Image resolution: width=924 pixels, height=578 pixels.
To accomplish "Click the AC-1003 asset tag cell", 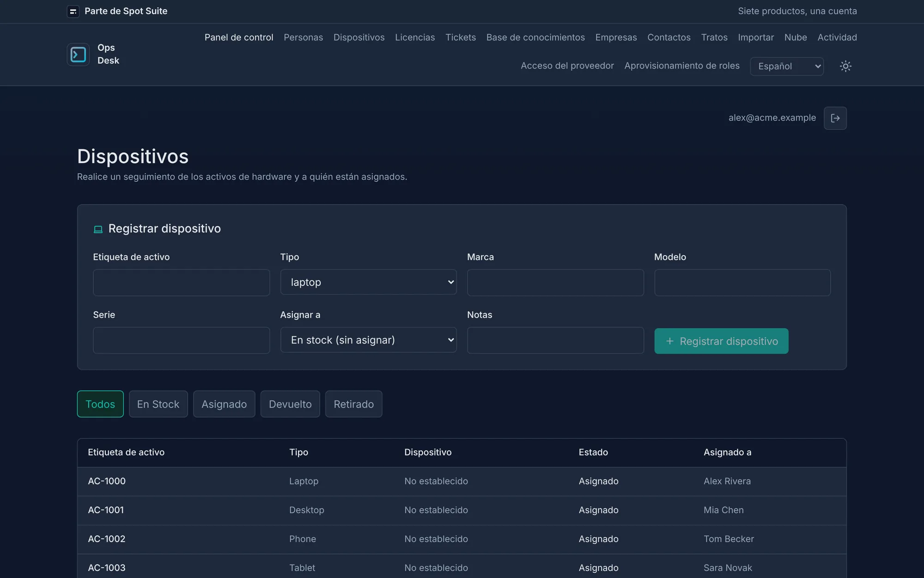I will pyautogui.click(x=107, y=568).
